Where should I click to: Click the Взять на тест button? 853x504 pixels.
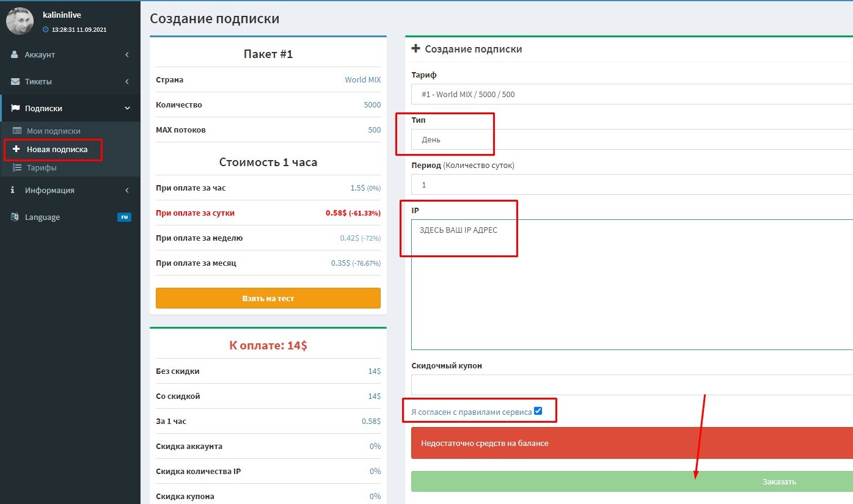268,298
